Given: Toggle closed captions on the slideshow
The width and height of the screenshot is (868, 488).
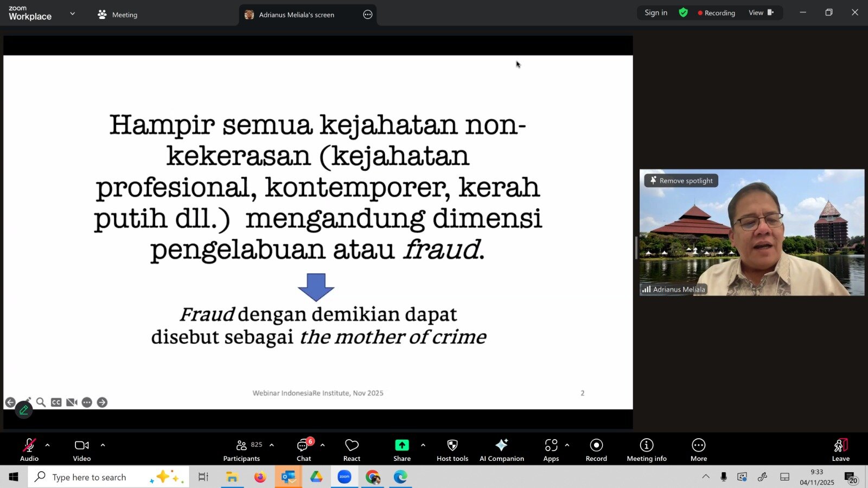Looking at the screenshot, I should click(x=55, y=402).
